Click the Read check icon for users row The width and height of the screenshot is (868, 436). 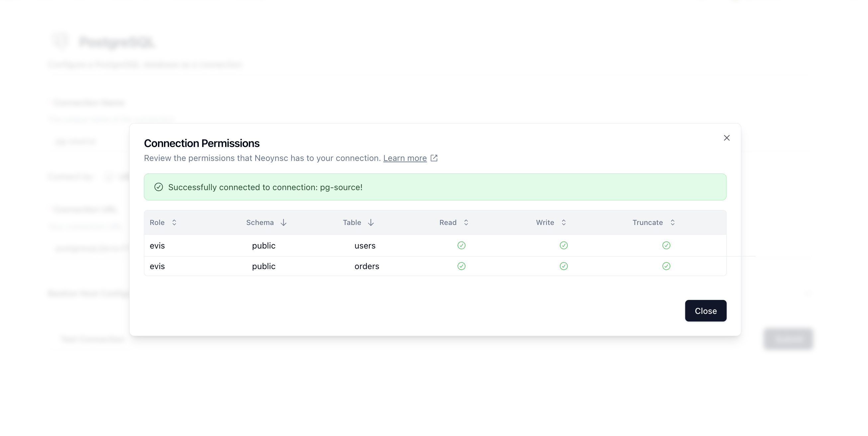point(461,246)
